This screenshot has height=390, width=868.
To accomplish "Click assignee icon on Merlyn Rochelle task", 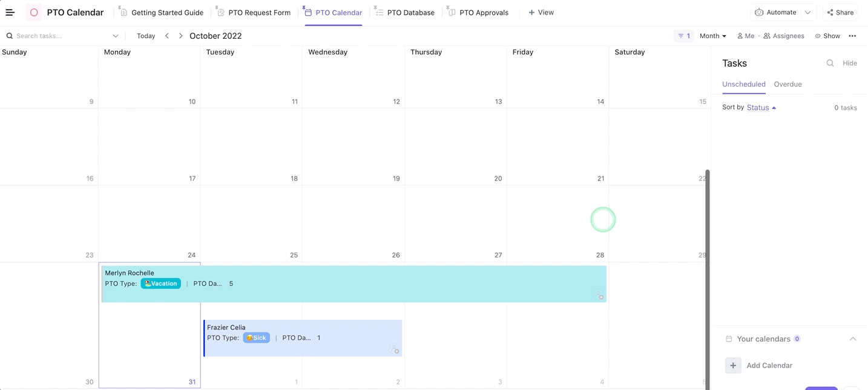I will click(599, 296).
